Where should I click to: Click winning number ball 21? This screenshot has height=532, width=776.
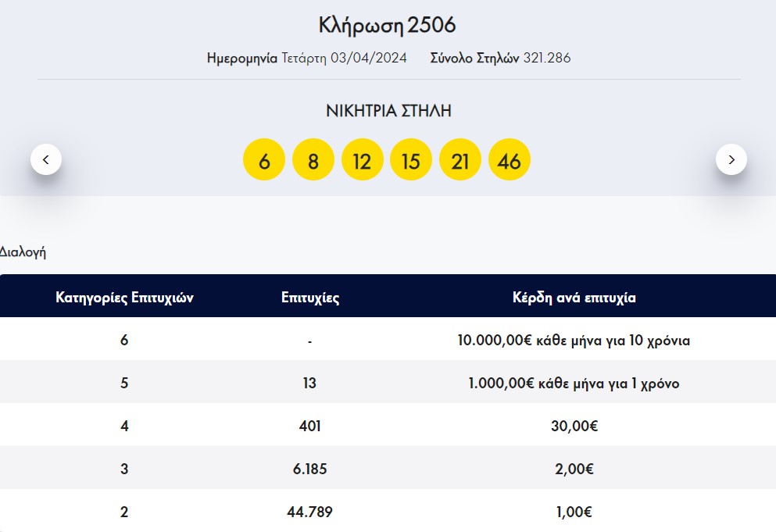(x=460, y=160)
